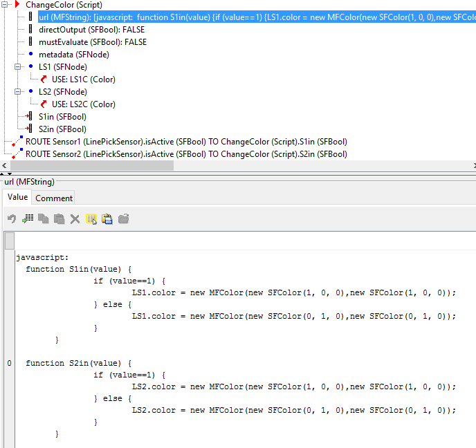Click the yellow select-all table icon
Screen dimensions: 476x448
point(91,219)
